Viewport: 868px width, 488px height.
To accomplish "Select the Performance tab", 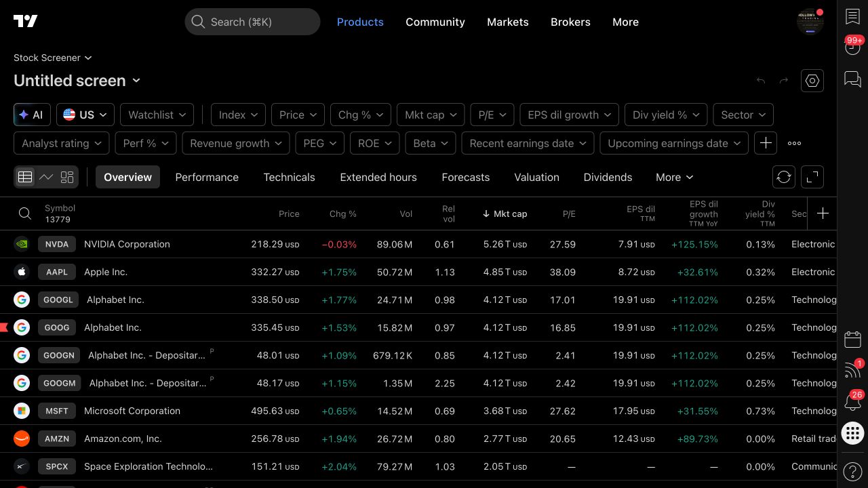I will (x=207, y=177).
